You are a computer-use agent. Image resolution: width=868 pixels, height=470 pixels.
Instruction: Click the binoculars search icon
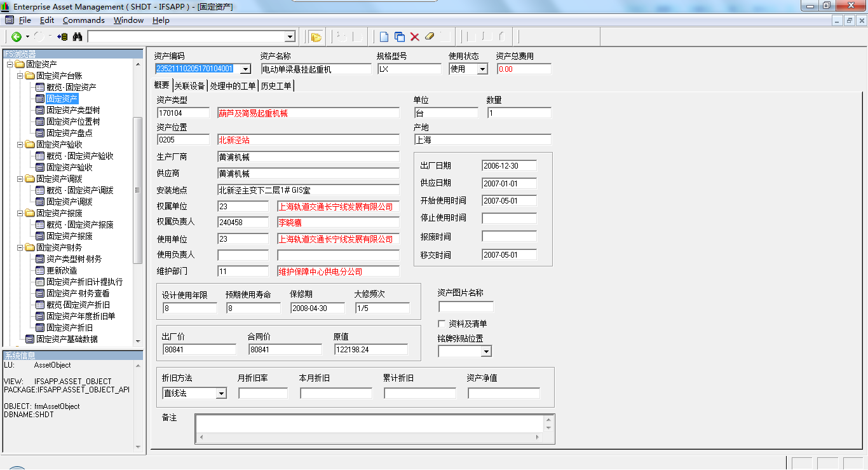[x=77, y=36]
